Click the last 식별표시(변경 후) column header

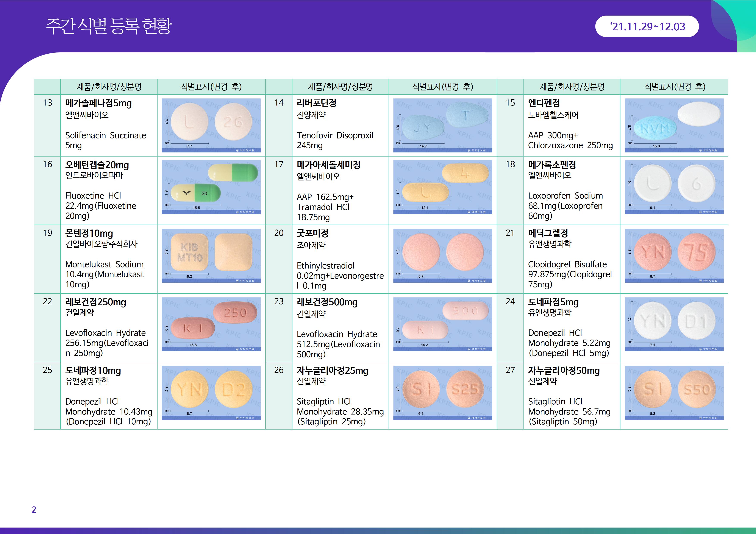click(x=674, y=87)
